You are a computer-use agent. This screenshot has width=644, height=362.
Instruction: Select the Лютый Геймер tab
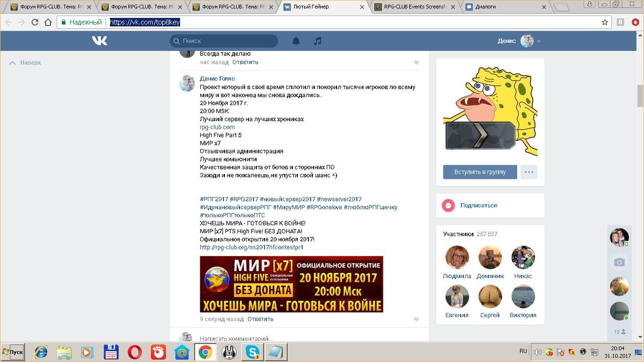pyautogui.click(x=324, y=7)
